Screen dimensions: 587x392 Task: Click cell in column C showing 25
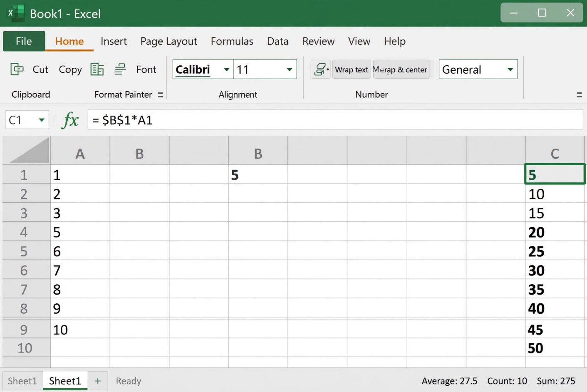pos(555,251)
